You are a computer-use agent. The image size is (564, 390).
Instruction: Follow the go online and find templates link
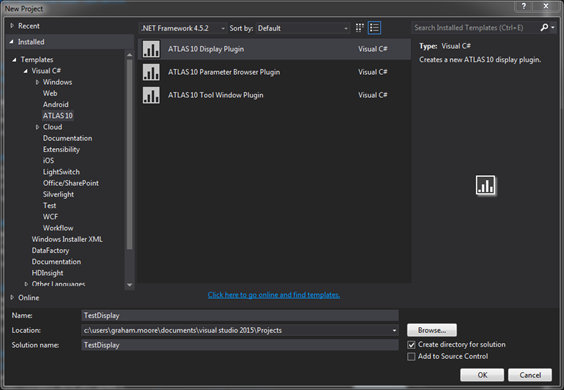click(x=274, y=295)
